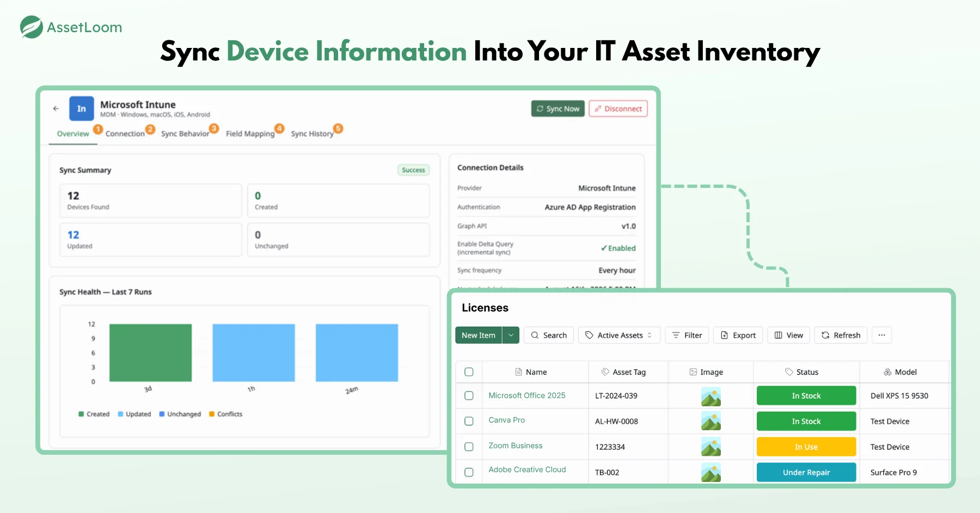Click the dark blue Unchanged legend swatch

[x=162, y=414]
